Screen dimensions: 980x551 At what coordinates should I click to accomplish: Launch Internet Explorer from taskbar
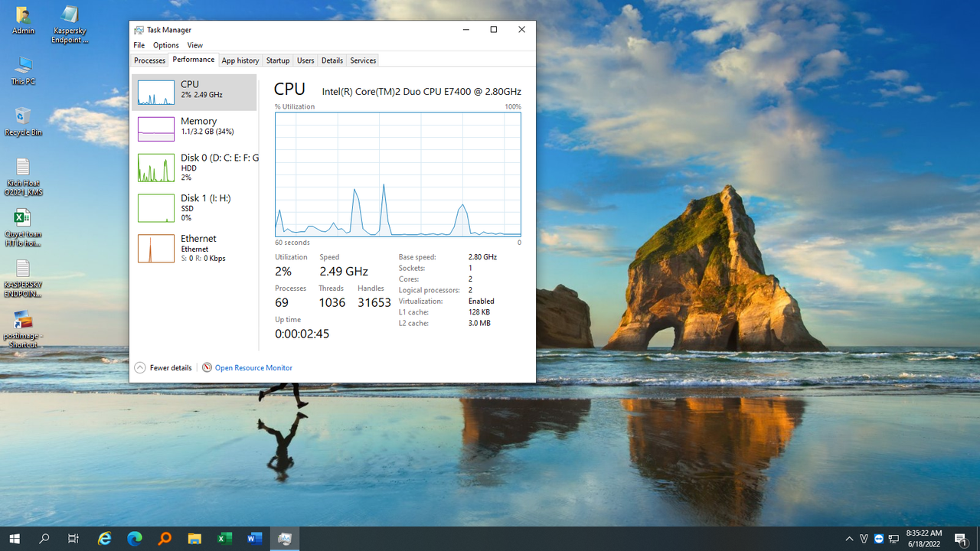[x=105, y=539]
